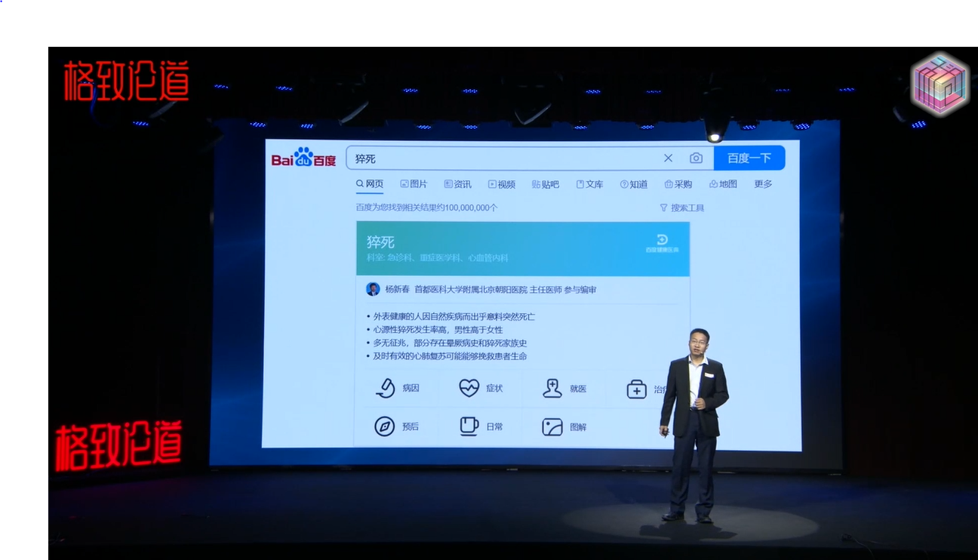Image resolution: width=978 pixels, height=560 pixels.
Task: Open the 资讯 tab
Action: pyautogui.click(x=457, y=184)
